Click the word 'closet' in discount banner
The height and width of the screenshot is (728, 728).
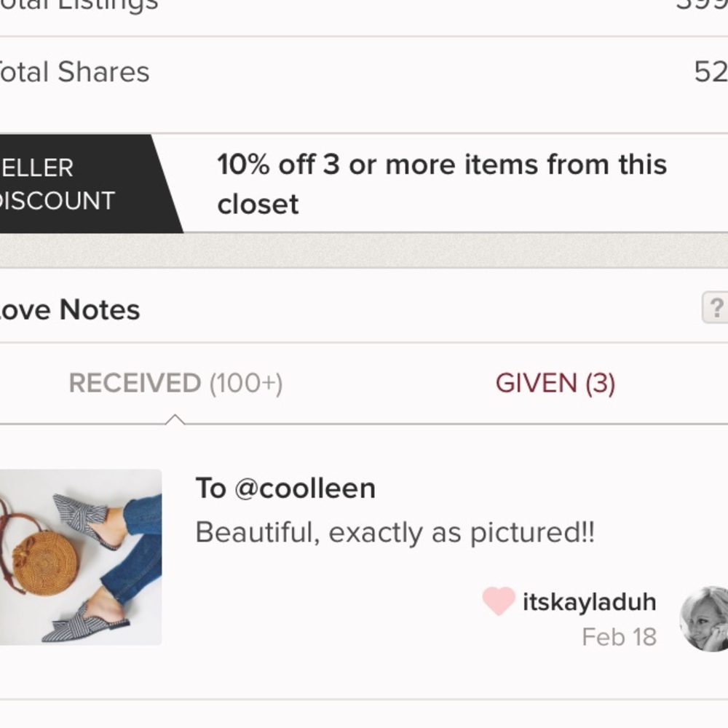point(258,205)
